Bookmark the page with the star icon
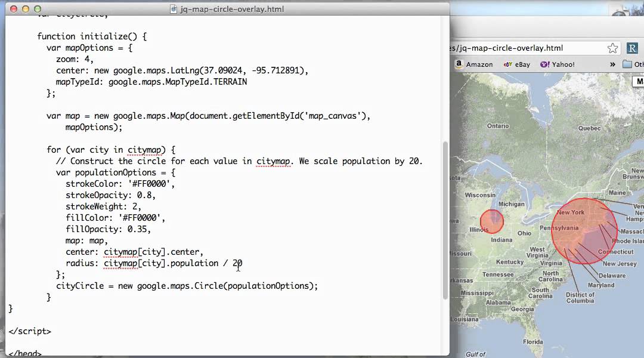The height and width of the screenshot is (358, 644). point(612,48)
